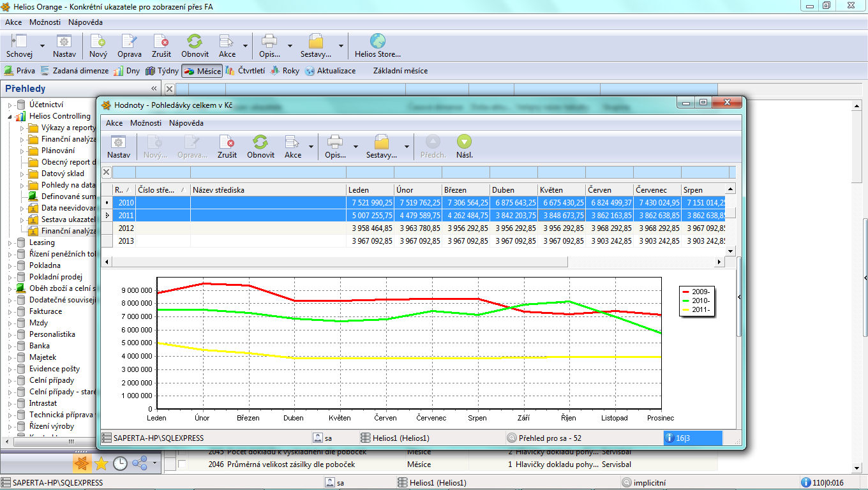Open the Akce dropdown arrow in the main toolbar
The height and width of the screenshot is (490, 868).
point(245,46)
